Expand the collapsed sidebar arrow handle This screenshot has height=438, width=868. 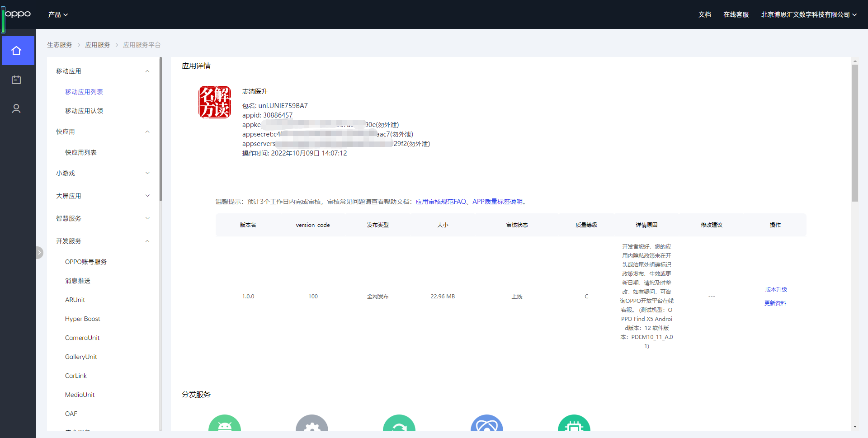click(x=40, y=252)
